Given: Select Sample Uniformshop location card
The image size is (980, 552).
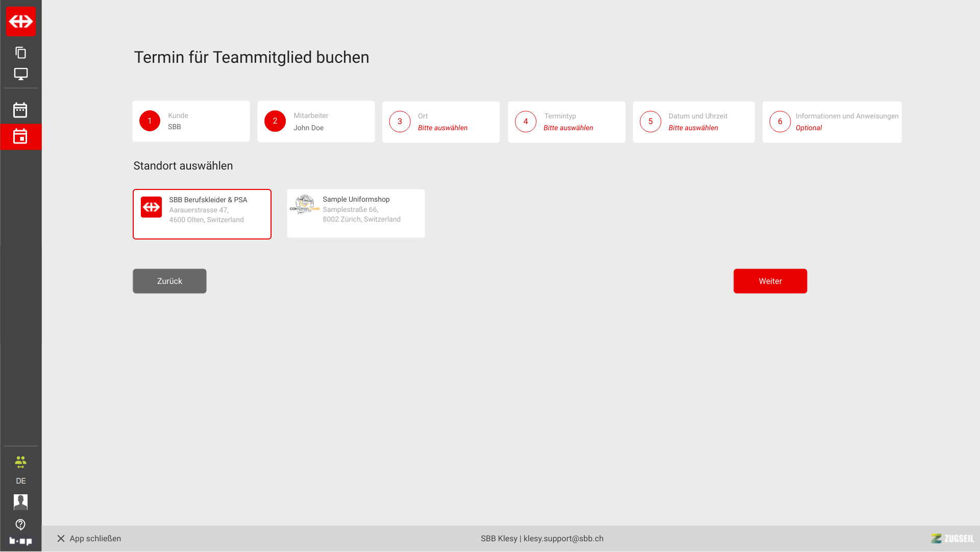Looking at the screenshot, I should pos(356,213).
